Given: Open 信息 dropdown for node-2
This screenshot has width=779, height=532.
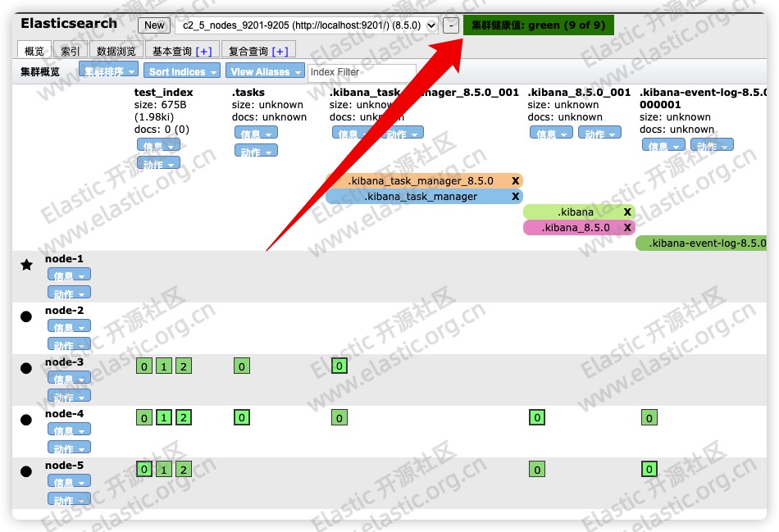Looking at the screenshot, I should (69, 326).
